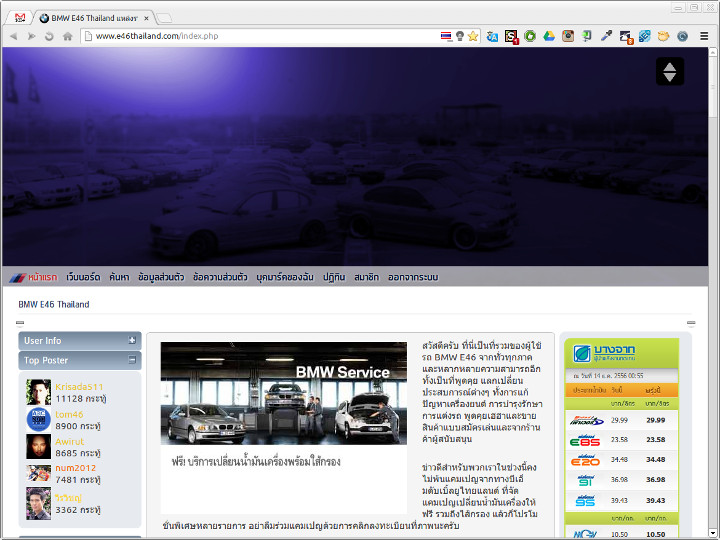The image size is (720, 540).
Task: Open ข้อความส่วนตัว in the navigation menu
Action: 220,277
